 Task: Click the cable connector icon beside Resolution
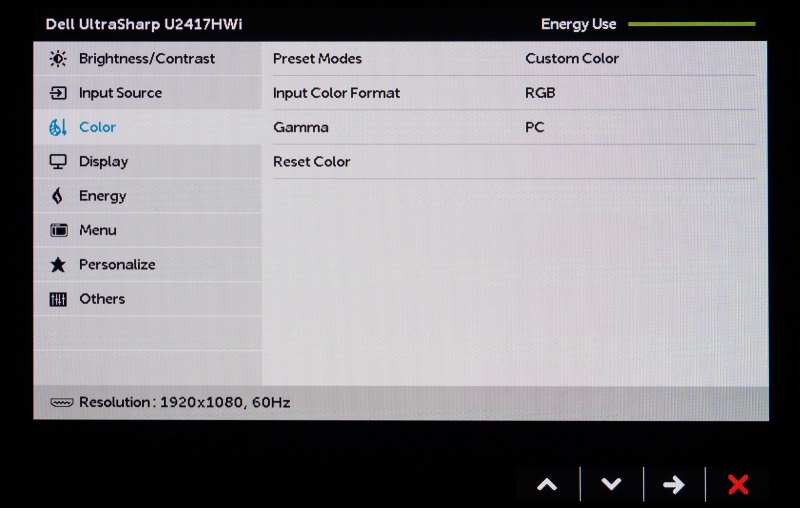62,402
